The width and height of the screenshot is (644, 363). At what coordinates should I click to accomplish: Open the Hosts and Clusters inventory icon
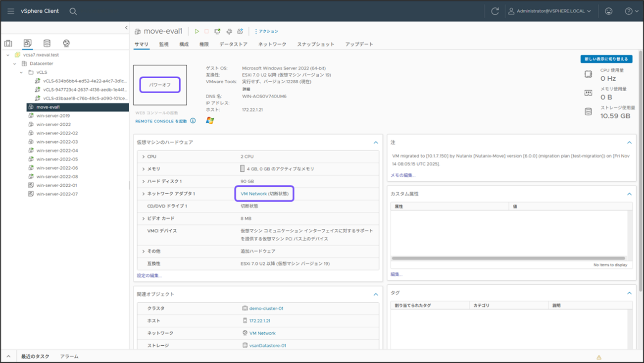point(8,44)
